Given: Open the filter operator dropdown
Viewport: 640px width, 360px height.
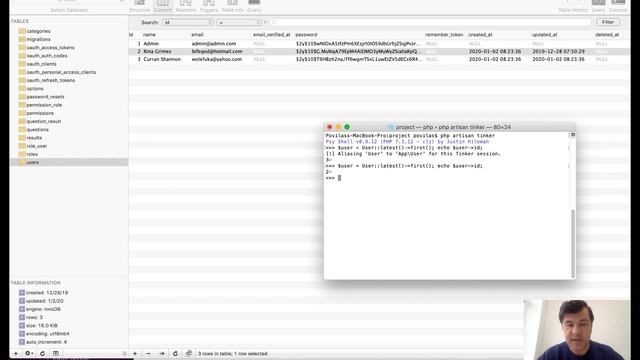Looking at the screenshot, I should coord(239,22).
